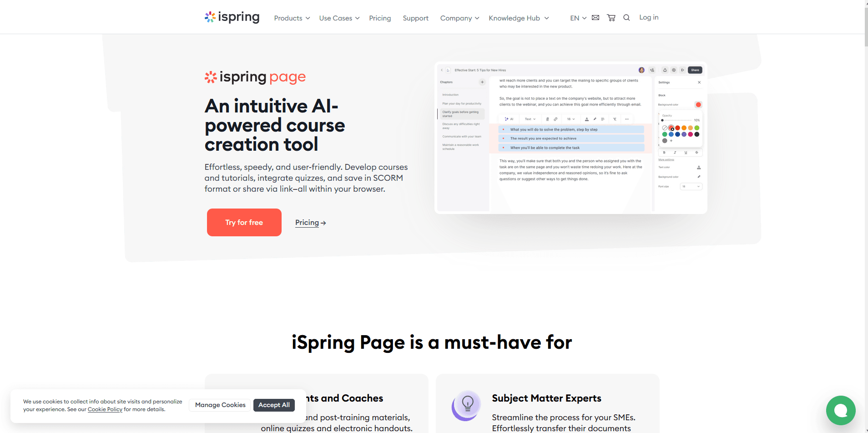Follow the Pricing arrow link beside Try for free

tap(311, 223)
